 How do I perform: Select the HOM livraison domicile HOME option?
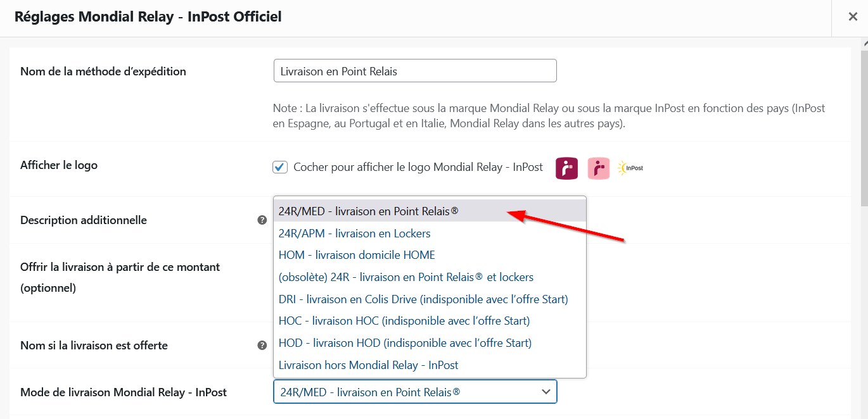pos(358,254)
